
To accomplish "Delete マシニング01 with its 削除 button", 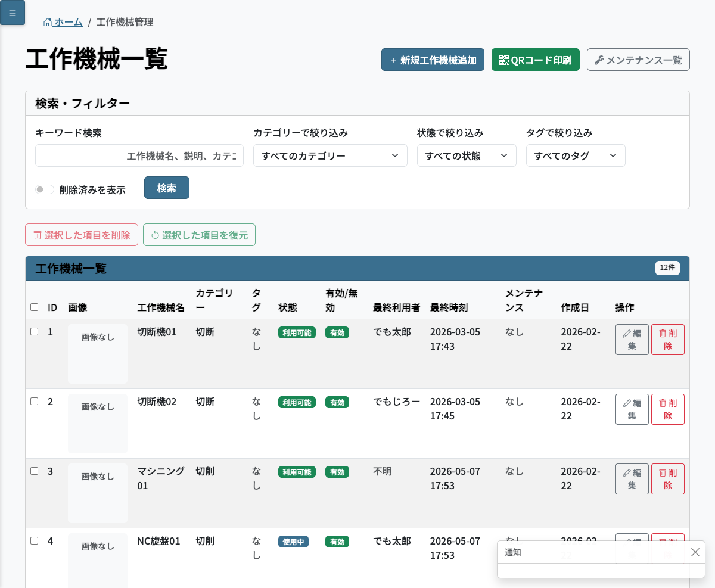I will click(x=668, y=479).
